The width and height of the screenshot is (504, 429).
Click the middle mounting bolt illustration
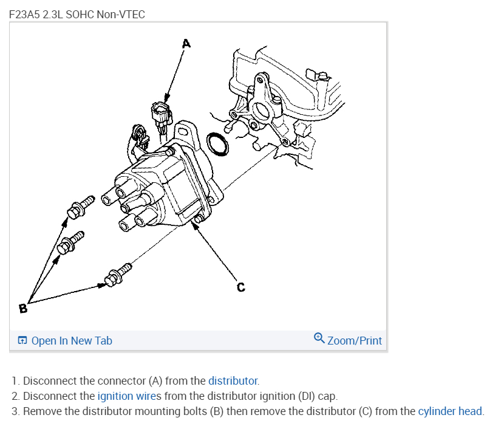coord(70,243)
